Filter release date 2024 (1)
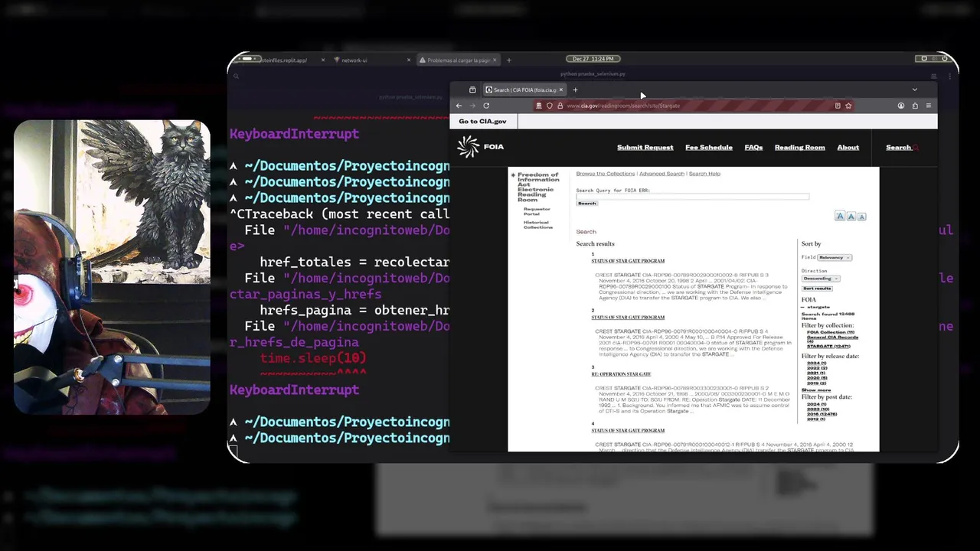The width and height of the screenshot is (980, 551). click(x=816, y=363)
